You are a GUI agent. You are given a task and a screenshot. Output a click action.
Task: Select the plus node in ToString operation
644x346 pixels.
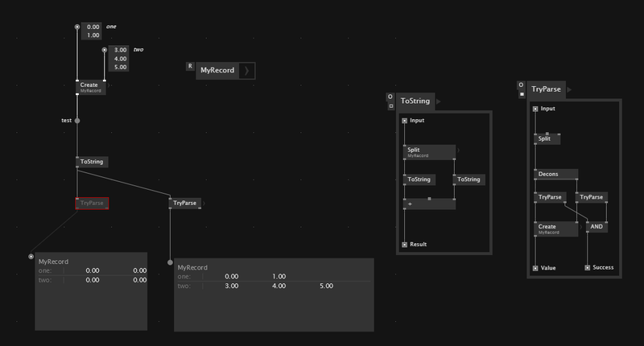[428, 204]
